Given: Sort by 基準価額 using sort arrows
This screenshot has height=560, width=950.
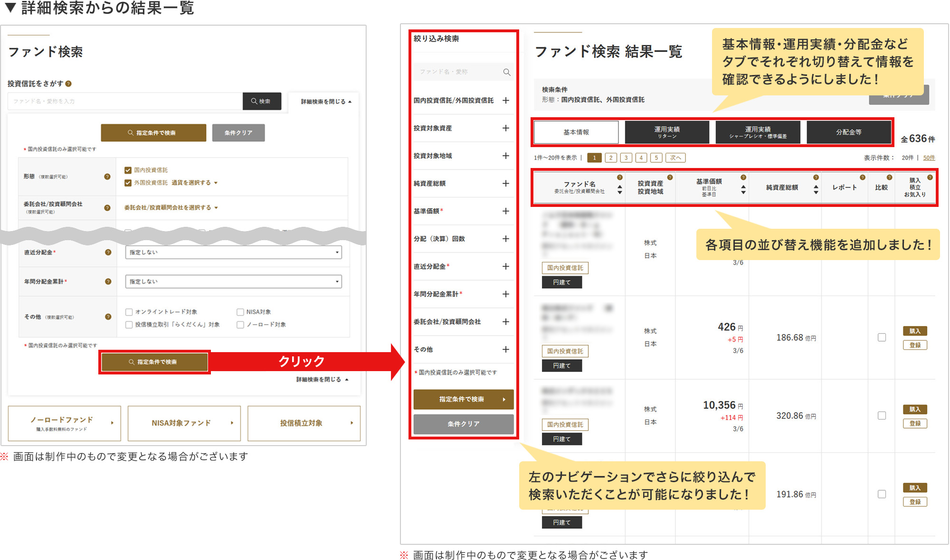Looking at the screenshot, I should (x=743, y=190).
